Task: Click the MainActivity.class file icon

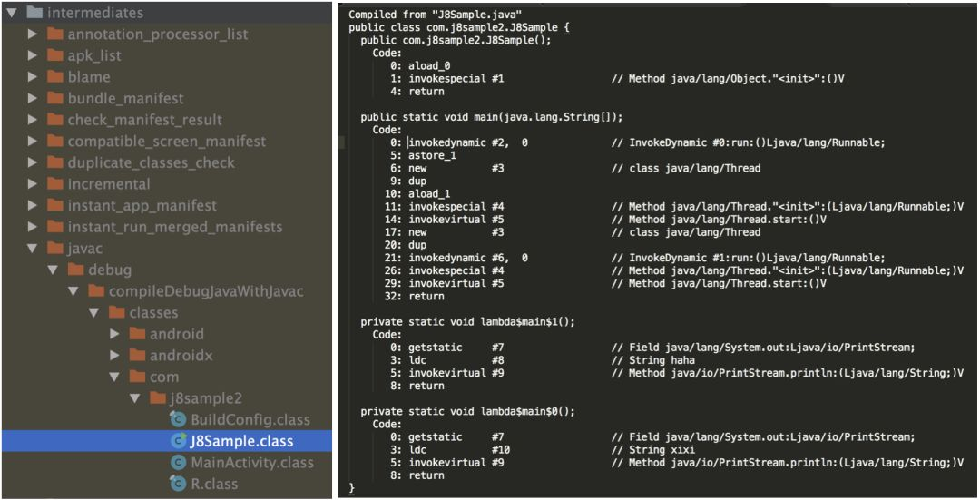Action: coord(178,462)
